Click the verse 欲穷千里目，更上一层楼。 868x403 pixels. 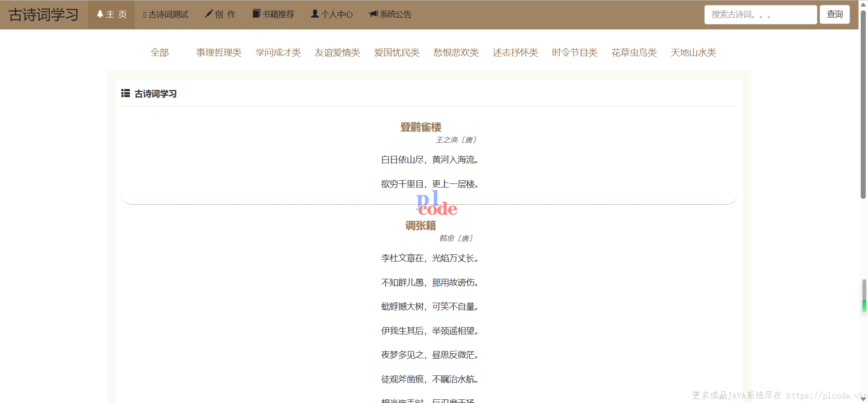point(429,184)
